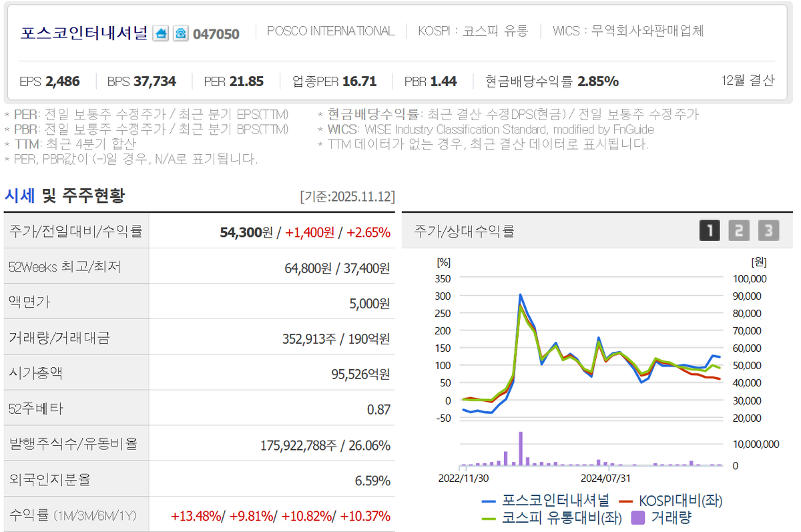Viewport: 801px width, 532px height.
Task: Click the 수익률 (1M/3M/6M/1Y) row label
Action: click(x=72, y=515)
